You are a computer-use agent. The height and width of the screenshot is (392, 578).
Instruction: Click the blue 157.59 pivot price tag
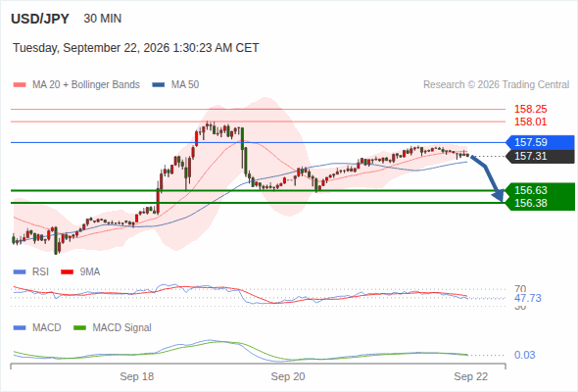point(540,142)
